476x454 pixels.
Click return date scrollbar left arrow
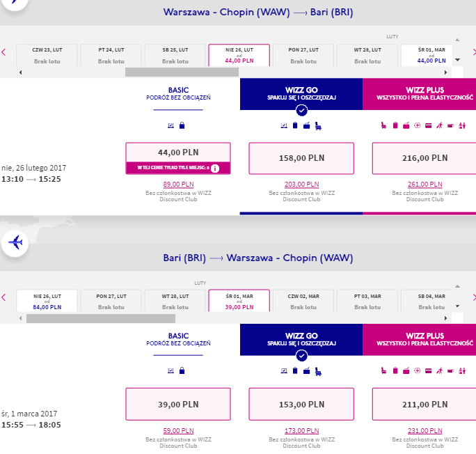[20, 318]
